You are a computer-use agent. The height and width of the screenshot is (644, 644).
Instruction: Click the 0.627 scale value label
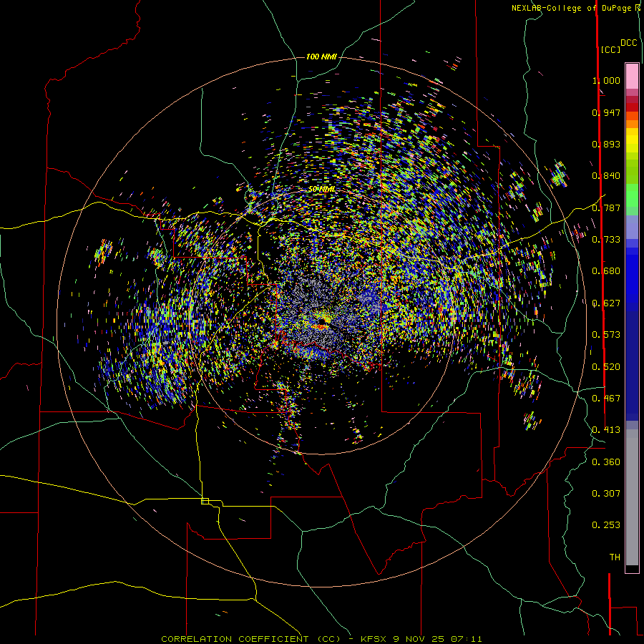tap(606, 303)
